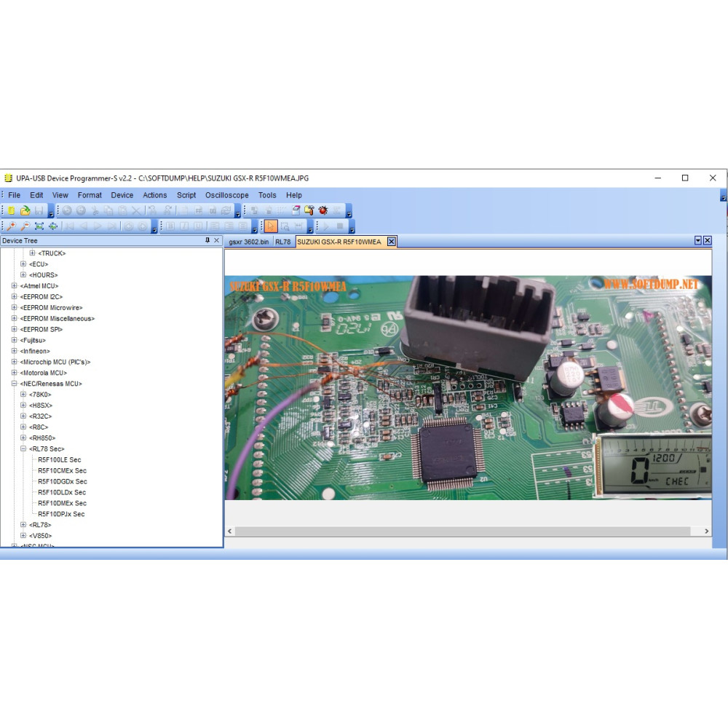
Task: Click the horizontal scrollbar thumb under image
Action: [x=462, y=531]
